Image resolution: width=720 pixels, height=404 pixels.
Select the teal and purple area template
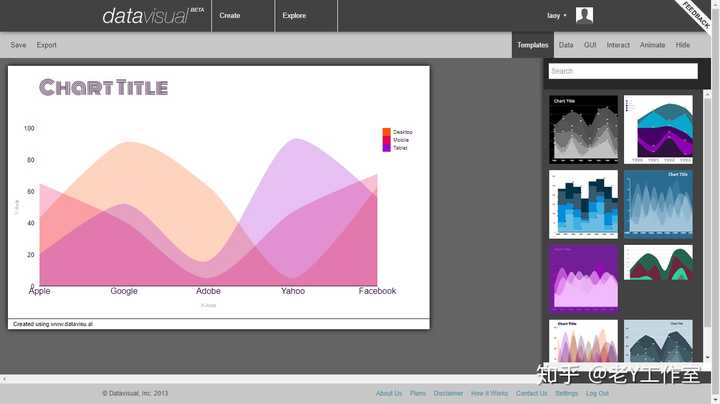pyautogui.click(x=658, y=129)
